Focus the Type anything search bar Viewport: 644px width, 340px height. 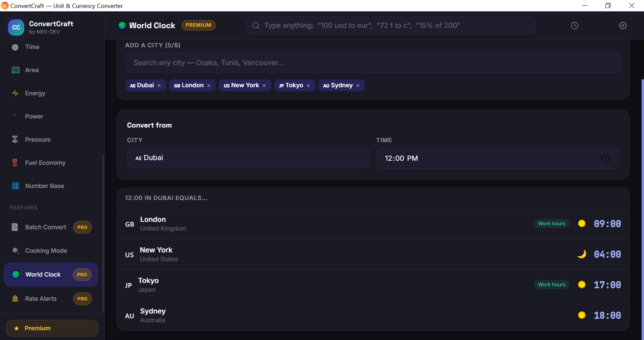point(390,25)
